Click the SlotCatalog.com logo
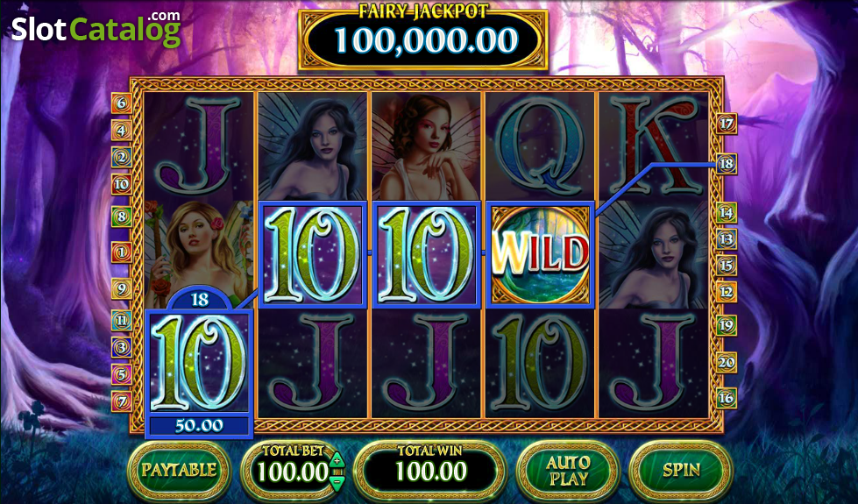This screenshot has width=858, height=504. pyautogui.click(x=96, y=30)
